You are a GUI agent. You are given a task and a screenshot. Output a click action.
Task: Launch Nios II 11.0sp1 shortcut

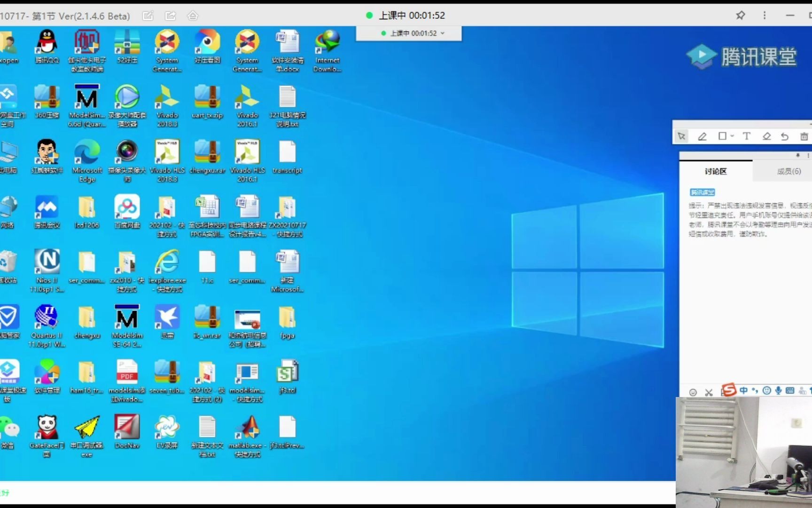click(x=47, y=271)
